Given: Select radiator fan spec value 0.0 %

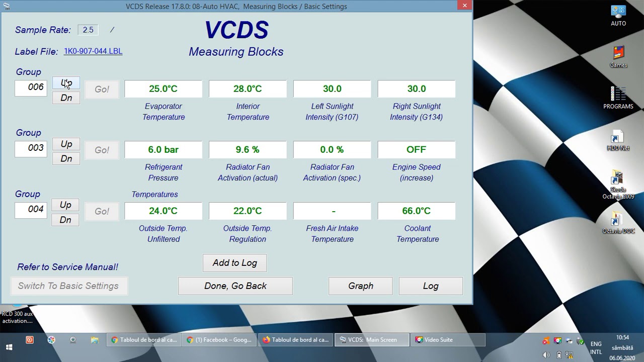Looking at the screenshot, I should [x=332, y=150].
